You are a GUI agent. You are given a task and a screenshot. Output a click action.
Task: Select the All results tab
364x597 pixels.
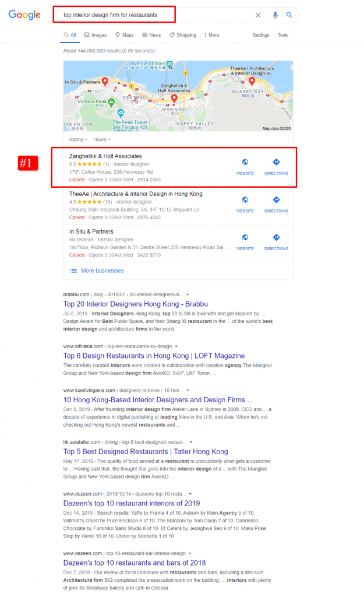[x=70, y=35]
